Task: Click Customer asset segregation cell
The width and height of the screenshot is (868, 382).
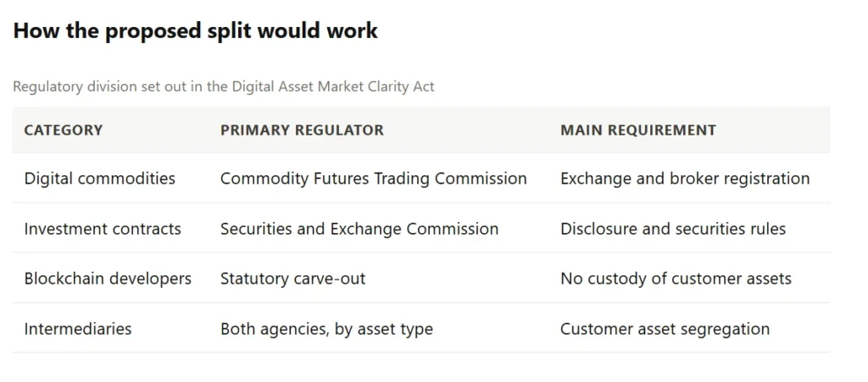Action: [665, 329]
